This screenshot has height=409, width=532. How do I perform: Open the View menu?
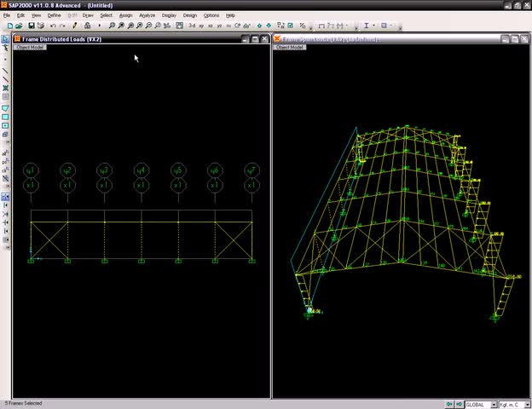pos(36,15)
